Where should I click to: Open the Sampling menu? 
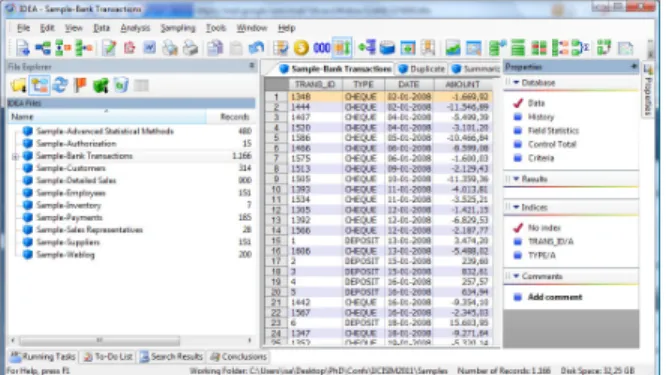178,28
